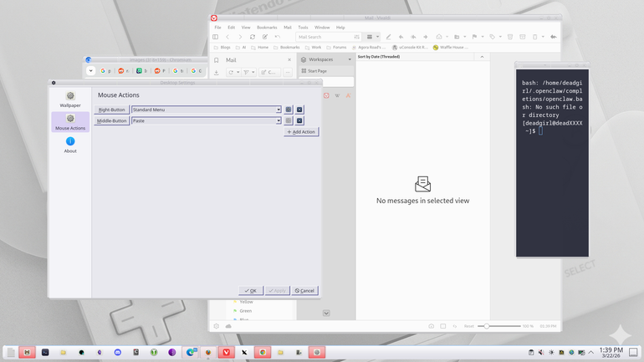This screenshot has width=644, height=362.
Task: Open the Discord icon in the taskbar
Action: tap(118, 352)
